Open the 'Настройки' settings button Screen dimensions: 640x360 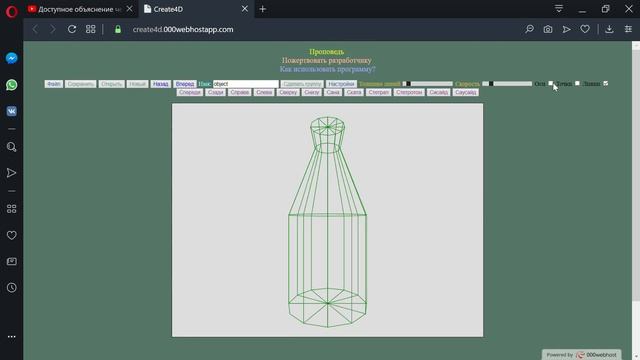pyautogui.click(x=341, y=84)
